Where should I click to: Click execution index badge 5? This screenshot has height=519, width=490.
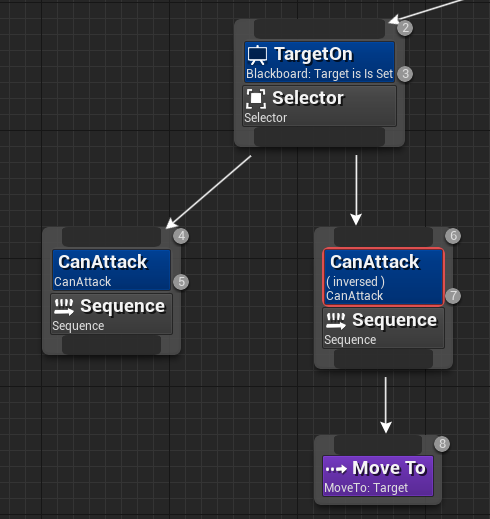click(x=181, y=282)
